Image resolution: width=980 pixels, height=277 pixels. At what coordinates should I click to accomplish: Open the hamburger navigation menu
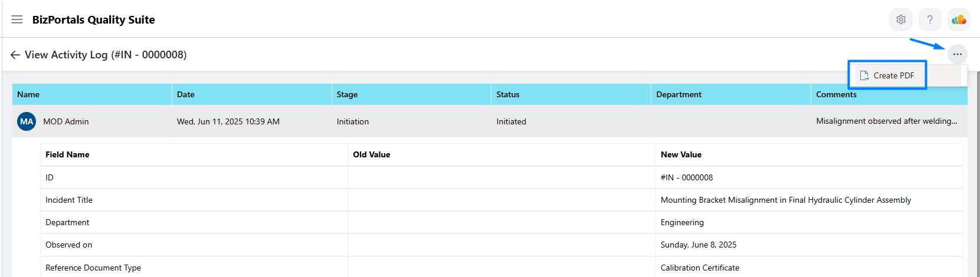pyautogui.click(x=17, y=19)
